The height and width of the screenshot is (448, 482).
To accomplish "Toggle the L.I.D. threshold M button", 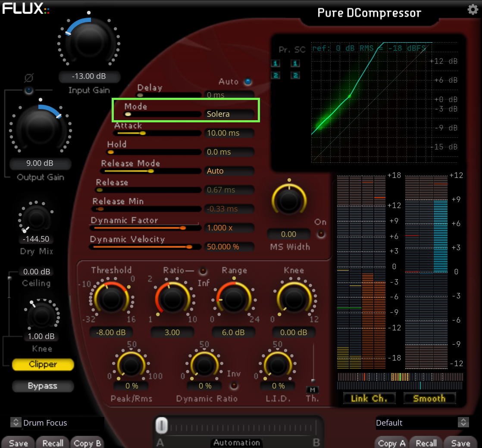I will [312, 390].
